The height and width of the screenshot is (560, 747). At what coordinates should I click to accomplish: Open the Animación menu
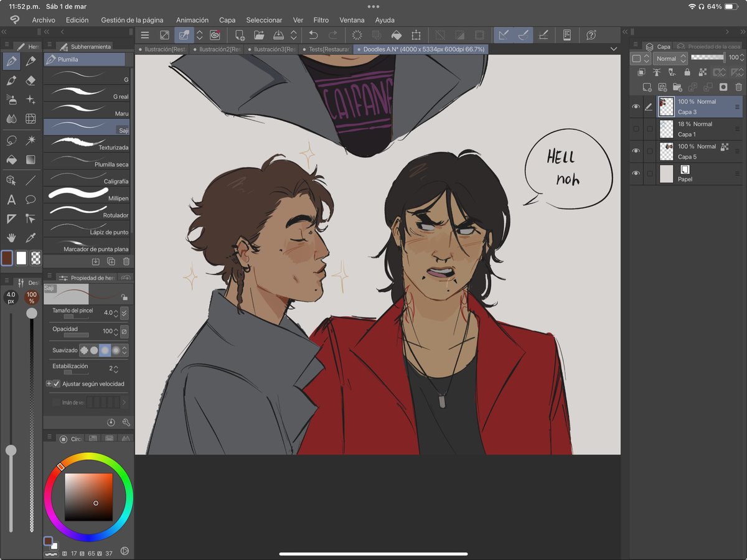pos(192,20)
